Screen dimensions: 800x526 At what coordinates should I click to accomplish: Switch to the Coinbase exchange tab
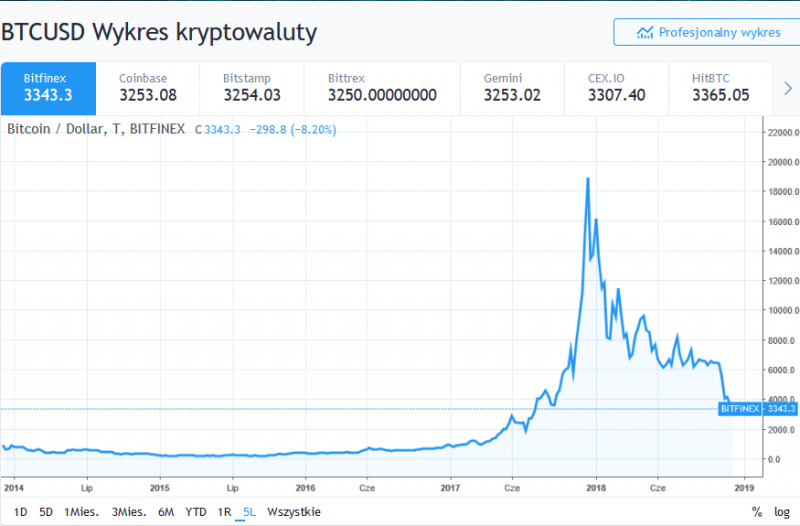(147, 88)
